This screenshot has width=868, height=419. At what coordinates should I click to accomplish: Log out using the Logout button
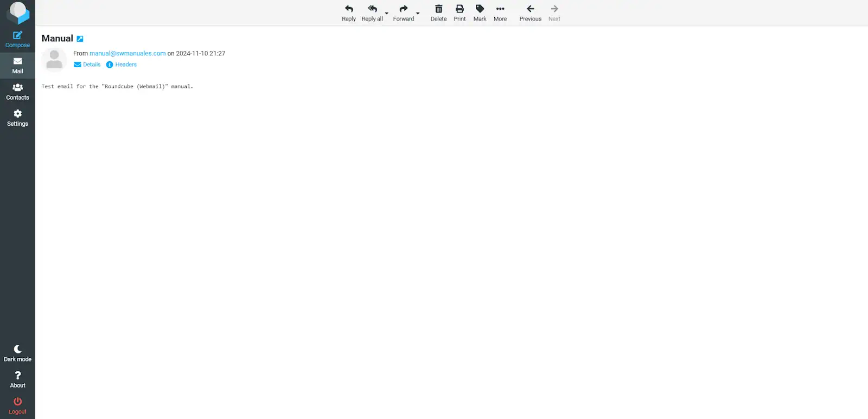click(17, 405)
